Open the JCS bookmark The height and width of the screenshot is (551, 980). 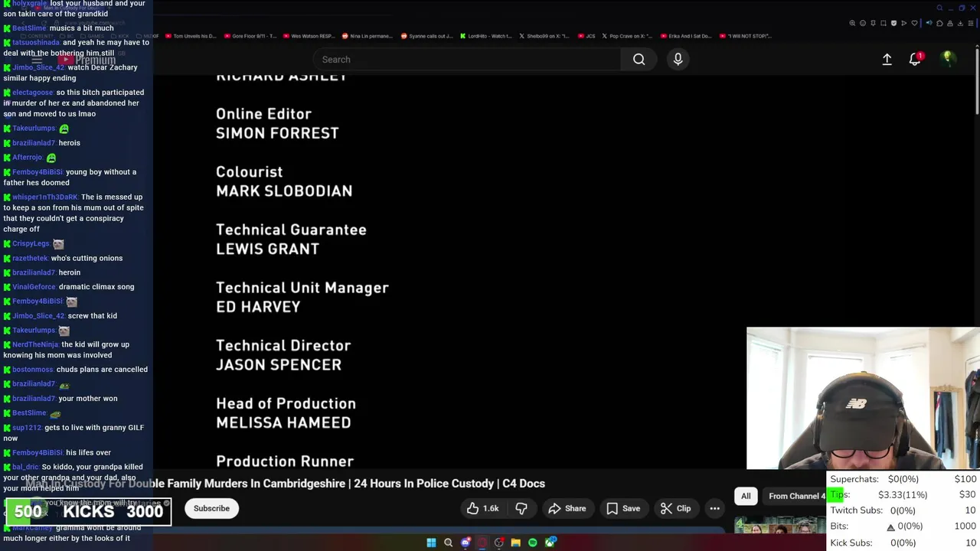(586, 36)
